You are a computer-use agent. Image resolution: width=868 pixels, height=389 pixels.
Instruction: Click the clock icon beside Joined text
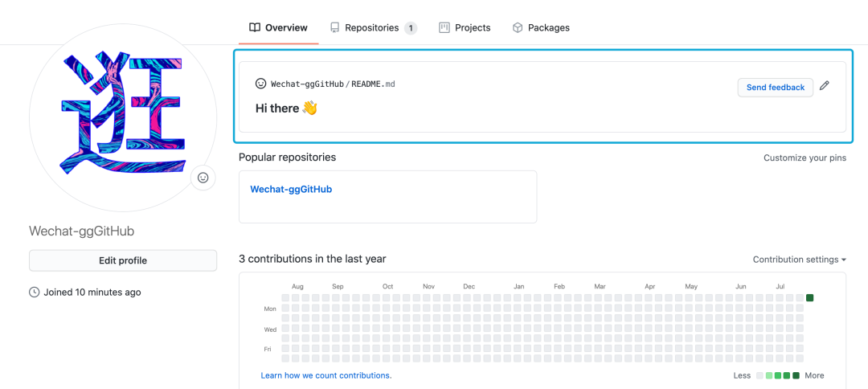(x=35, y=293)
